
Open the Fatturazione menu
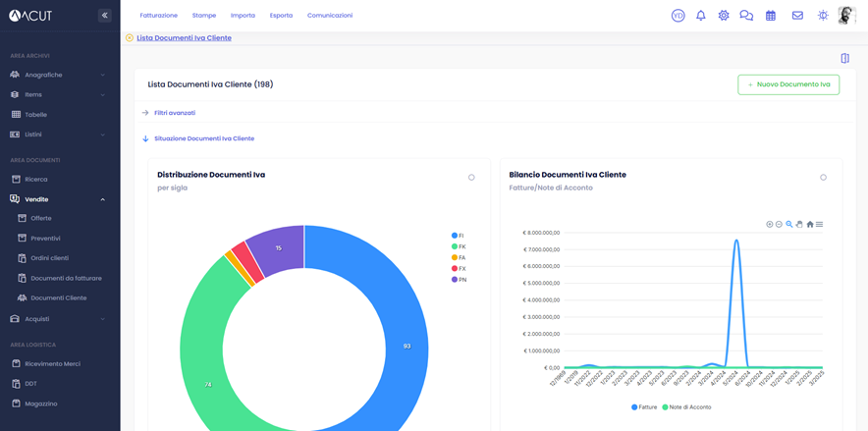pos(158,16)
